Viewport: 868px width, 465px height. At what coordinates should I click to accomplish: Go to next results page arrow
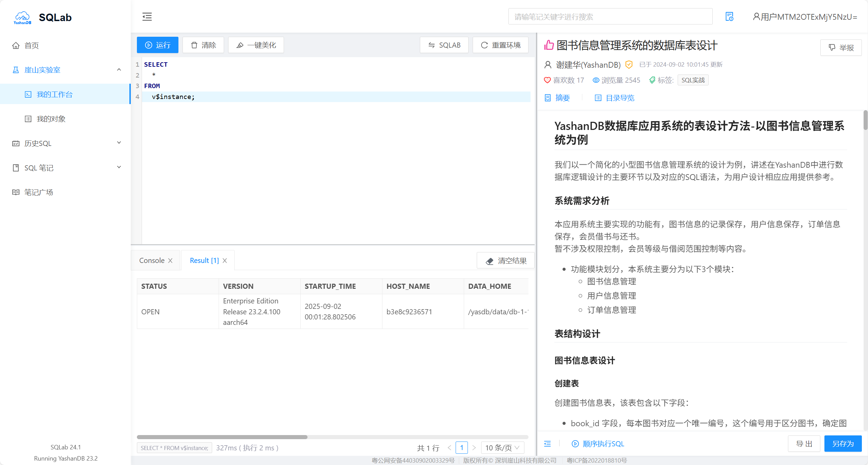pos(474,448)
